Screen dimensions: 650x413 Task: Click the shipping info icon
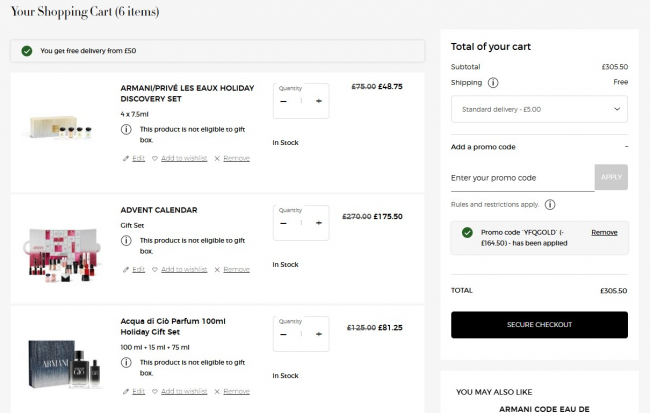click(494, 83)
